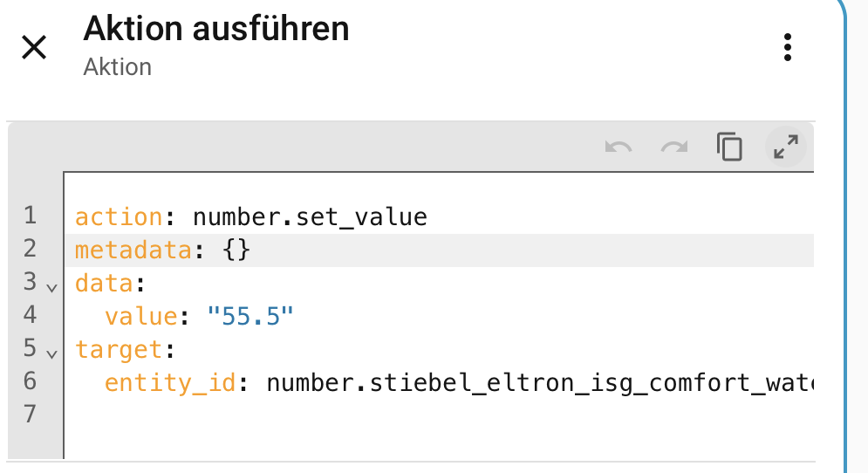Click the redo arrow in editor toolbar
868x473 pixels.
click(673, 147)
